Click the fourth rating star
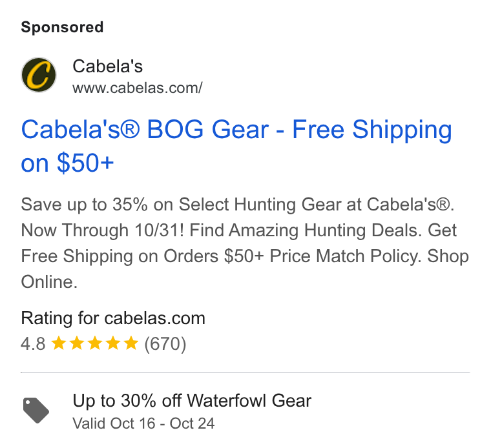Viewport: 491px width, 448px height. click(112, 343)
